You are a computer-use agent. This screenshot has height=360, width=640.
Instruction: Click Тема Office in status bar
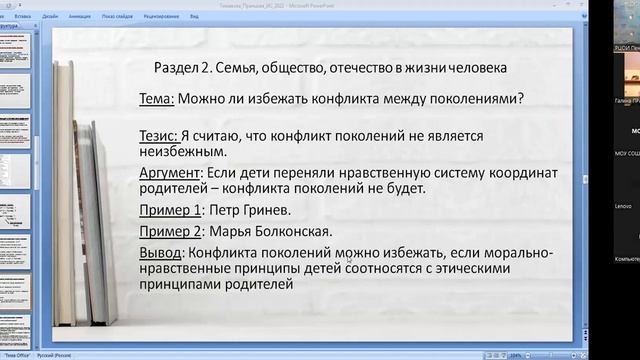17,356
